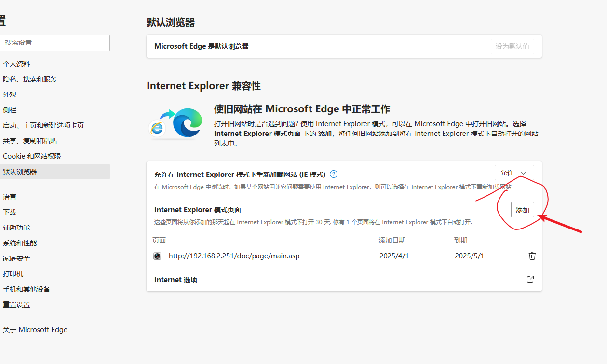Click the 允许在 Internet Explorer 模式下重新加载网站 label
Screen dimensions: 607x364
tap(240, 174)
